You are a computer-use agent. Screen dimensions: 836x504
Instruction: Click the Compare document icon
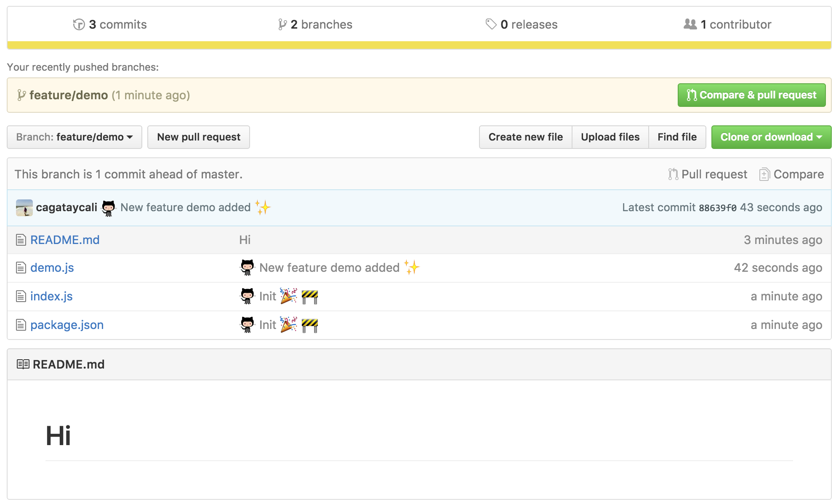click(764, 174)
